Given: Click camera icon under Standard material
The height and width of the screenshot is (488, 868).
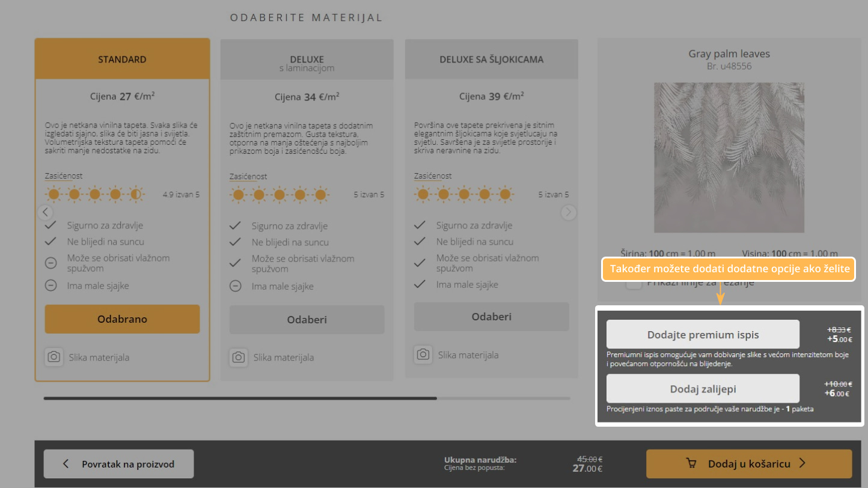Looking at the screenshot, I should [x=53, y=357].
